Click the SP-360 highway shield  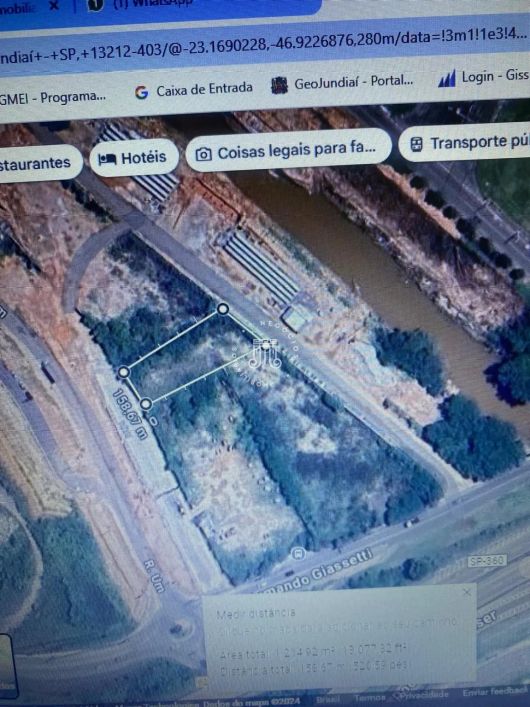[487, 562]
